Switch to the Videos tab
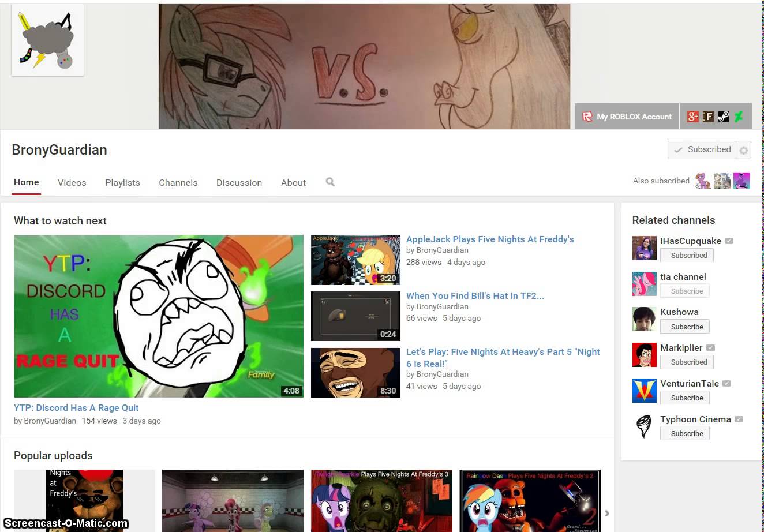 click(x=72, y=182)
